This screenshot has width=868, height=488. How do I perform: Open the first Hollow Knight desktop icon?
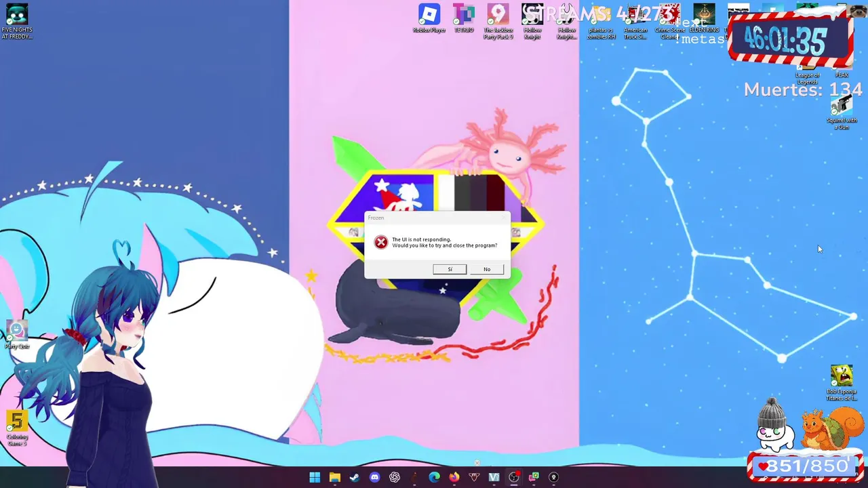pos(532,22)
